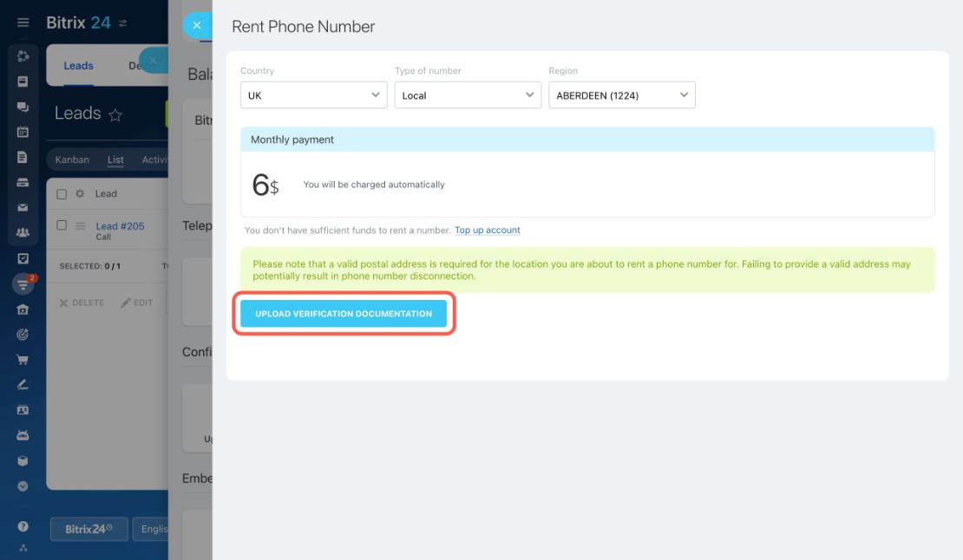The width and height of the screenshot is (963, 560).
Task: Open the Lead #205 link
Action: [x=120, y=225]
